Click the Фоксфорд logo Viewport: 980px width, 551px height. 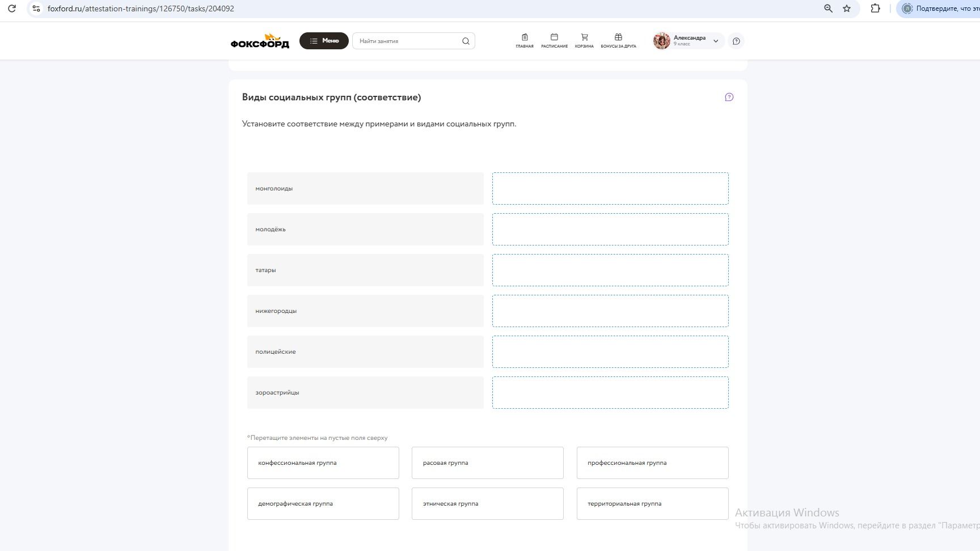(260, 41)
